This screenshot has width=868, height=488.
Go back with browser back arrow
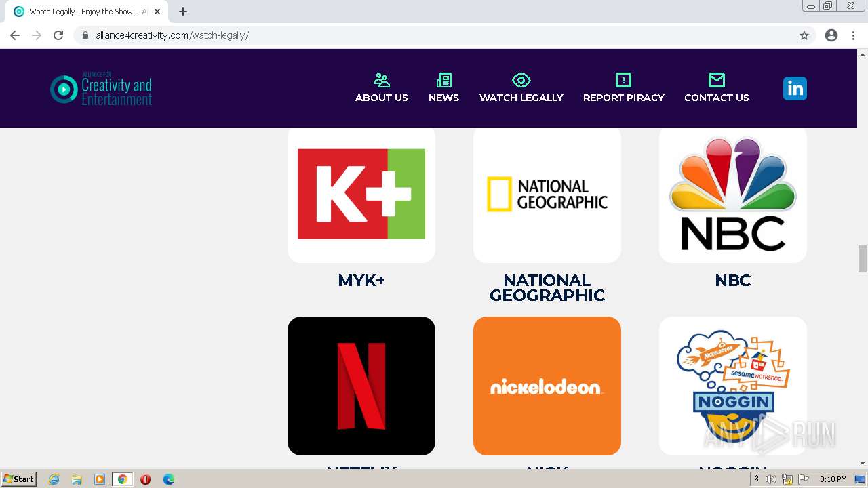click(x=15, y=35)
